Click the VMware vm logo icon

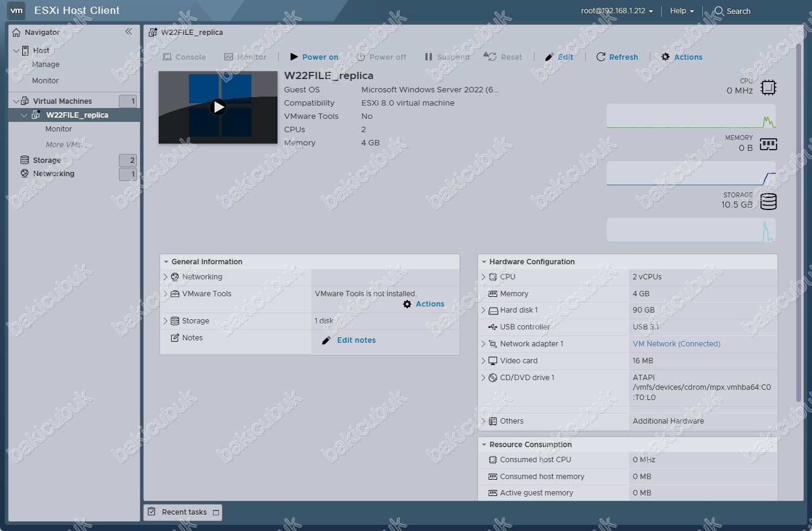17,11
